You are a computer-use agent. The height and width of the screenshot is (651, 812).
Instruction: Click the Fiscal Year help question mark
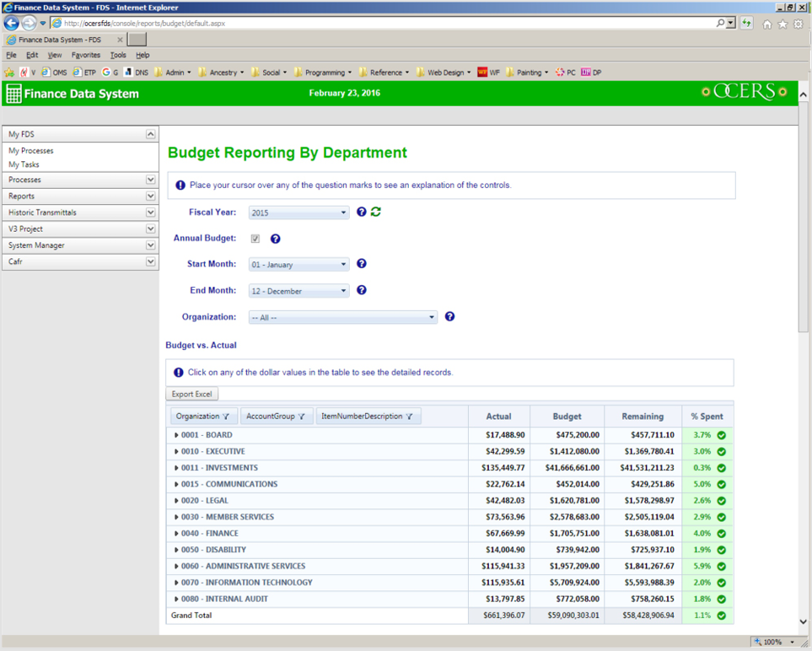click(362, 212)
